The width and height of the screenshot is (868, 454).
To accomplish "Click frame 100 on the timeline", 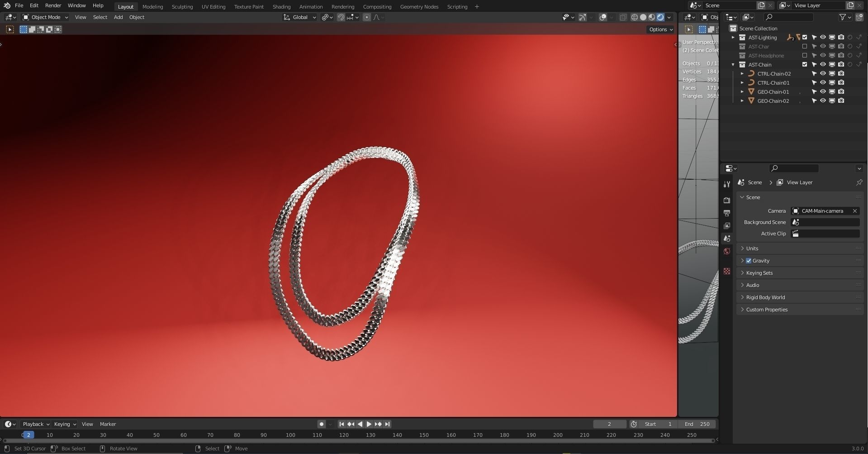I will pyautogui.click(x=290, y=435).
